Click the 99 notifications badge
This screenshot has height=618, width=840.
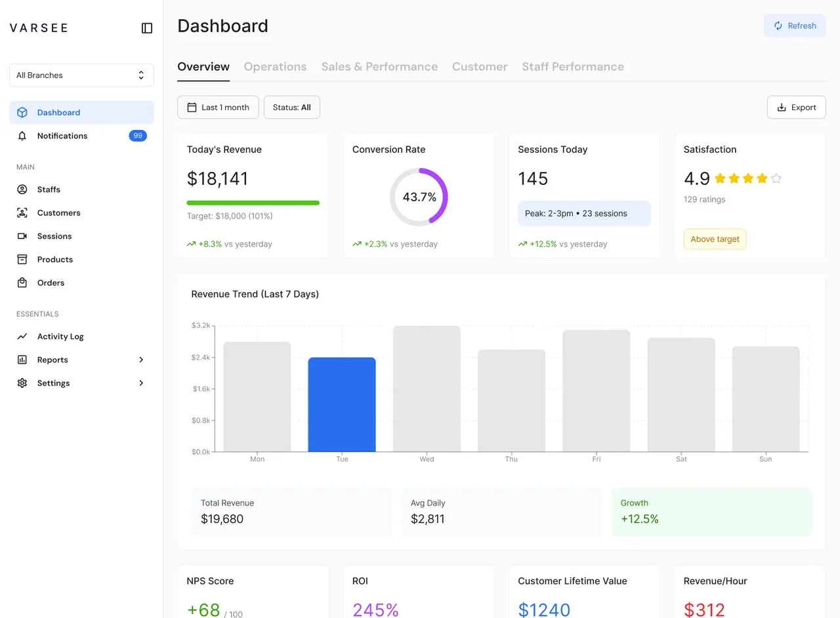138,136
